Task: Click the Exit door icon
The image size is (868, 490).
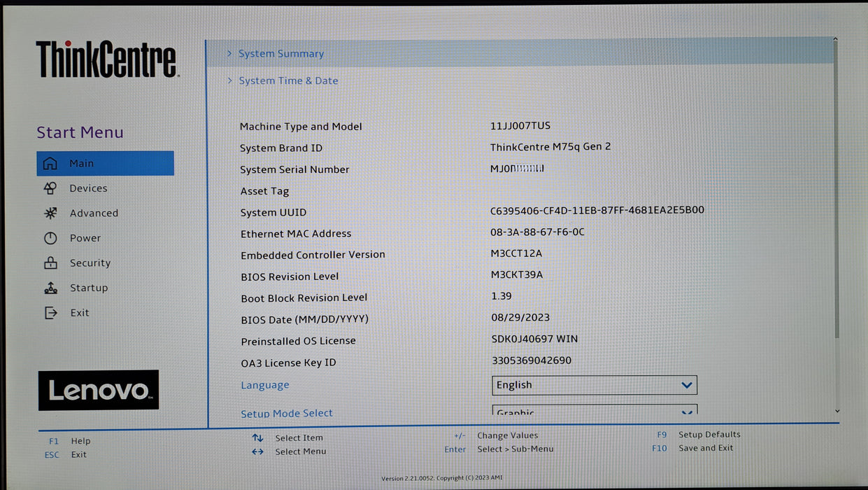Action: 50,313
